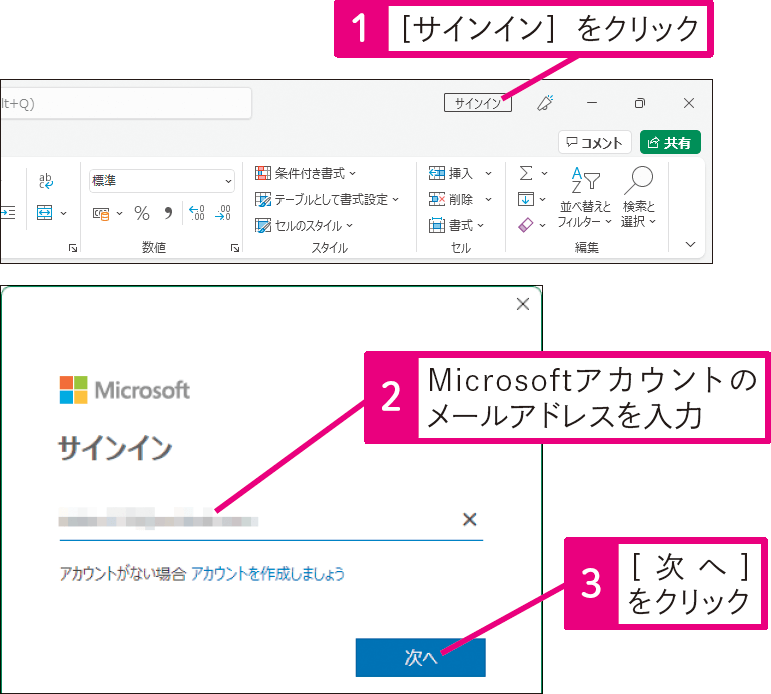
Task: Close the Microsoft sign-in dialog
Action: [523, 304]
